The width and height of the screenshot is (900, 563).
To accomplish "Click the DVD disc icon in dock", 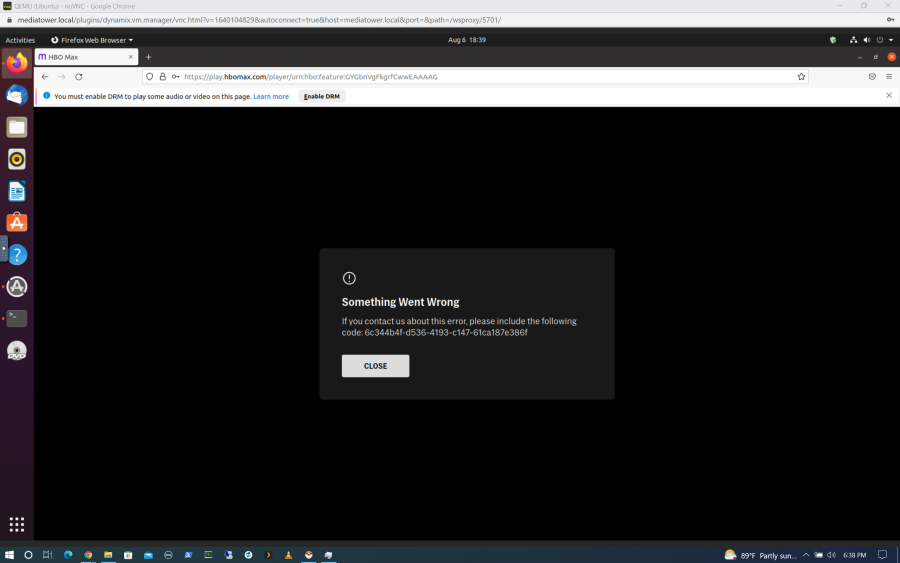I will (x=17, y=351).
